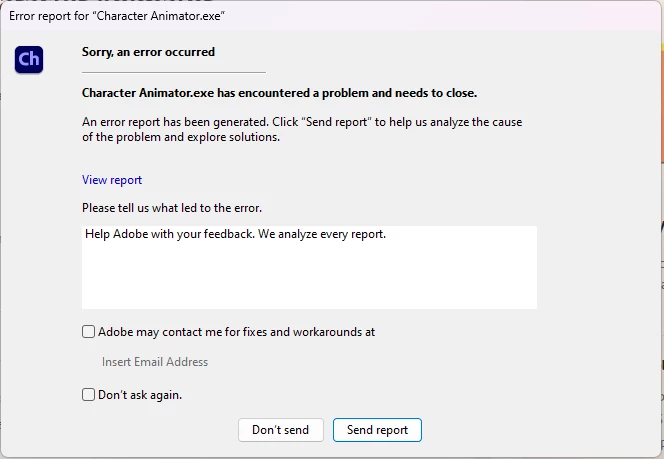Select the 'Sorry, an error occurred' heading
The image size is (664, 459).
pos(148,52)
